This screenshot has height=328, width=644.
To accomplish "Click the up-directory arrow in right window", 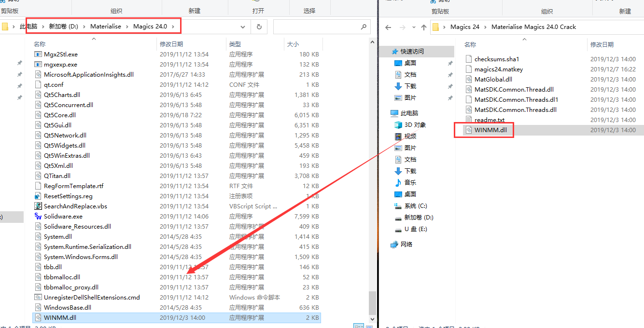I will [x=424, y=27].
